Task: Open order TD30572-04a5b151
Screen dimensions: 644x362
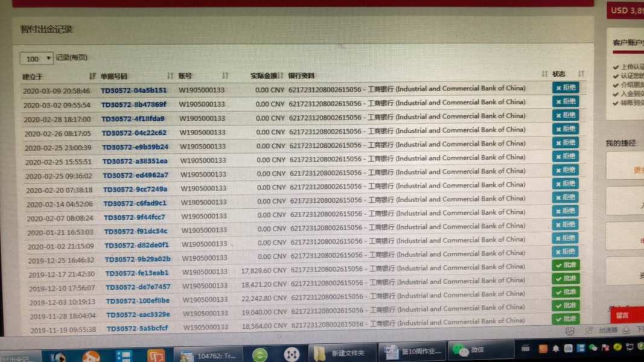Action: pos(134,91)
